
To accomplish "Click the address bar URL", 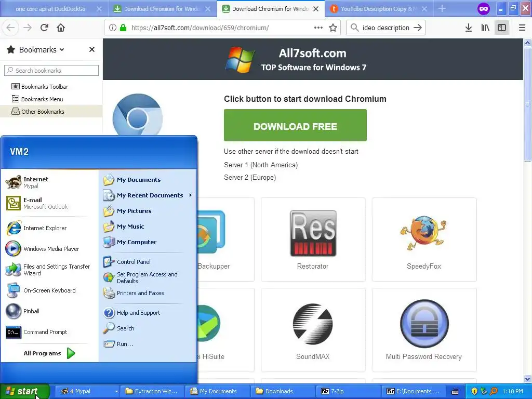I will coord(200,28).
